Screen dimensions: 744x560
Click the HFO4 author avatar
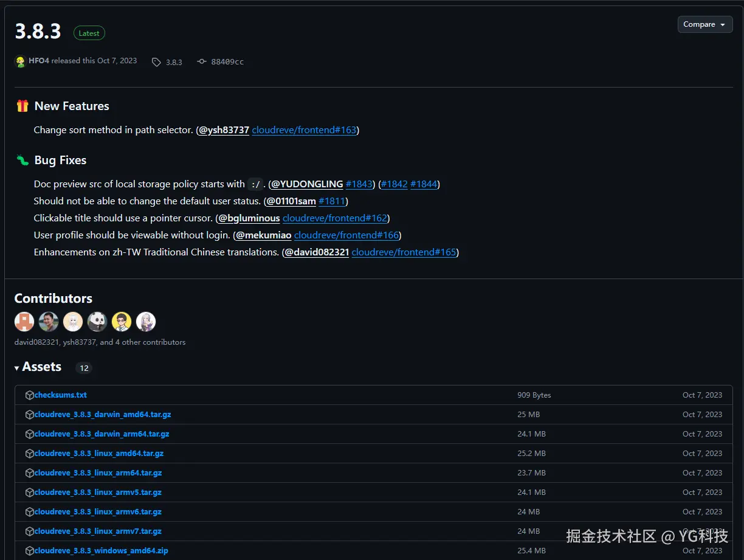pyautogui.click(x=20, y=61)
